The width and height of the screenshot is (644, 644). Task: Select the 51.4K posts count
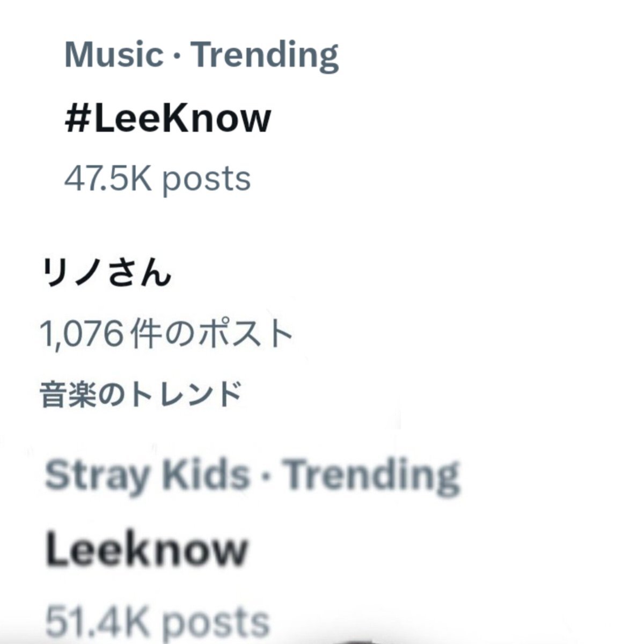157,623
